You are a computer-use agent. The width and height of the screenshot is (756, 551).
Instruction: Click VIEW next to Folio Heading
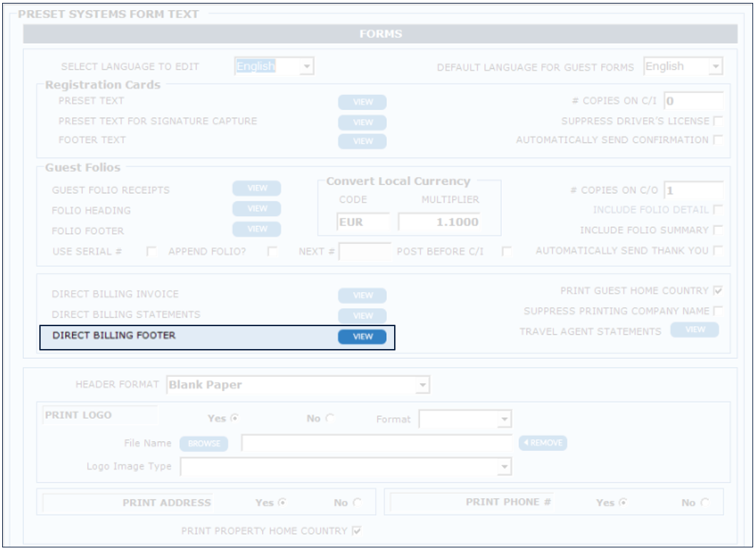[256, 209]
